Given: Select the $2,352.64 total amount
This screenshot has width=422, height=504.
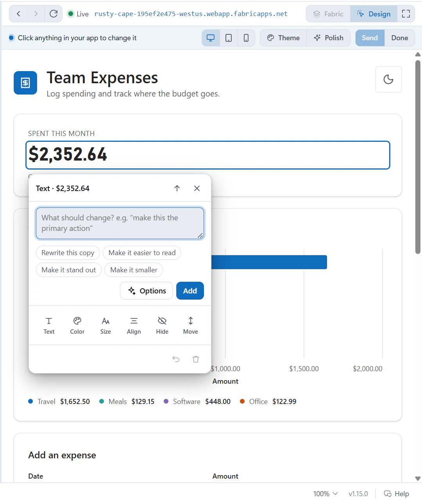Looking at the screenshot, I should pos(208,155).
